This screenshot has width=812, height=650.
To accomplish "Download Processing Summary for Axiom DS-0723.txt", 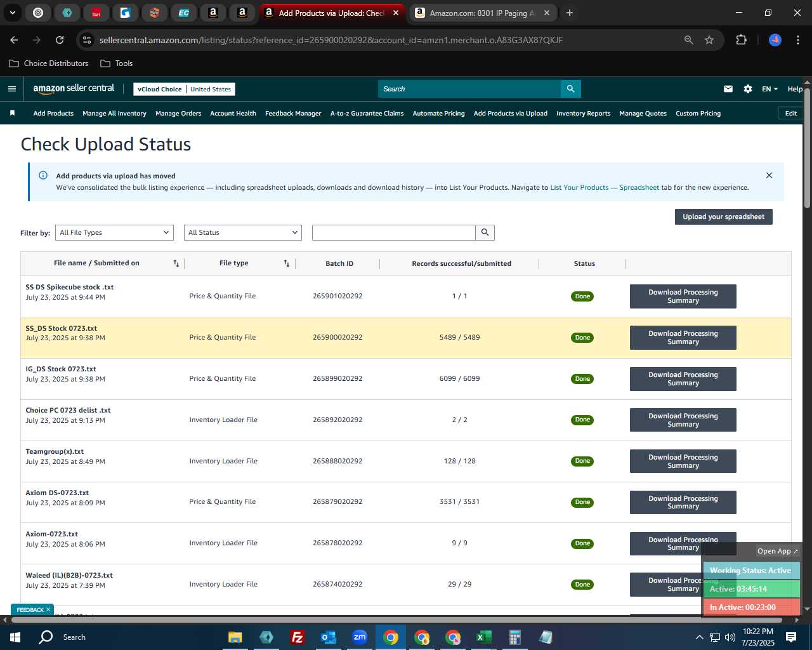I will (683, 502).
